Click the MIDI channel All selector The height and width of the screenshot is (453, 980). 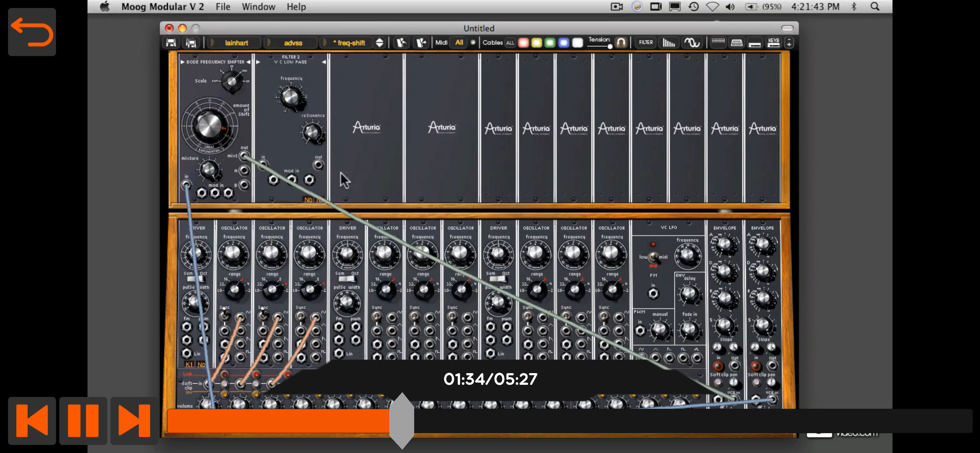pyautogui.click(x=459, y=42)
